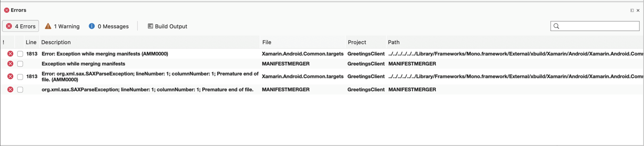Click the search magnifier icon

[x=556, y=26]
